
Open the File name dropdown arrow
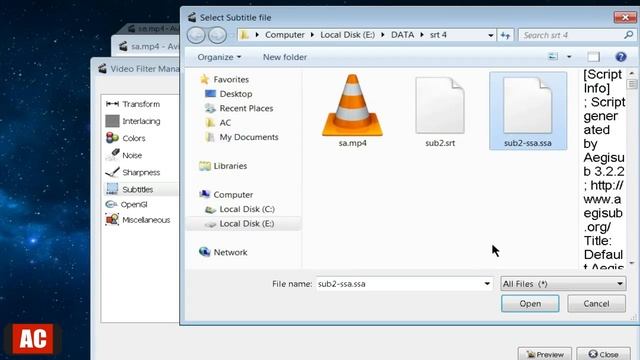(x=487, y=284)
